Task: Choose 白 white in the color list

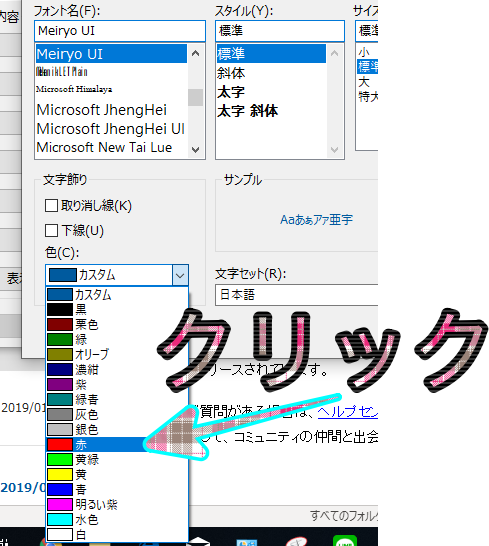Action: point(117,535)
